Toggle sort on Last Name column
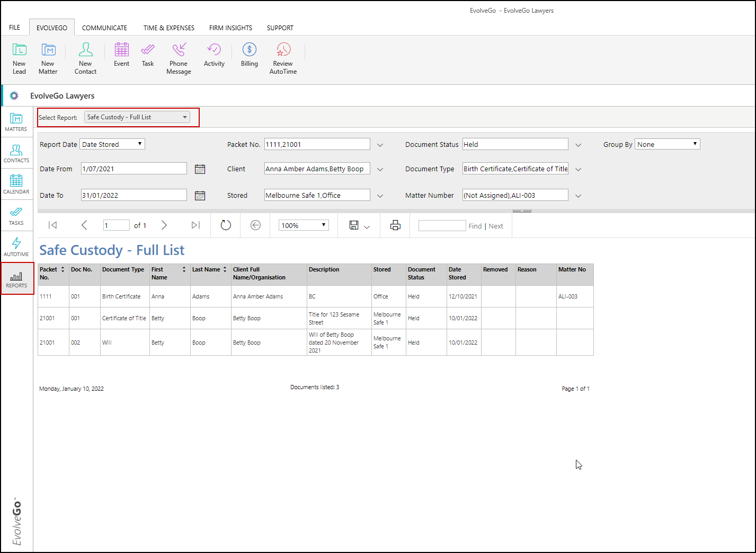The width and height of the screenshot is (756, 553). (225, 269)
